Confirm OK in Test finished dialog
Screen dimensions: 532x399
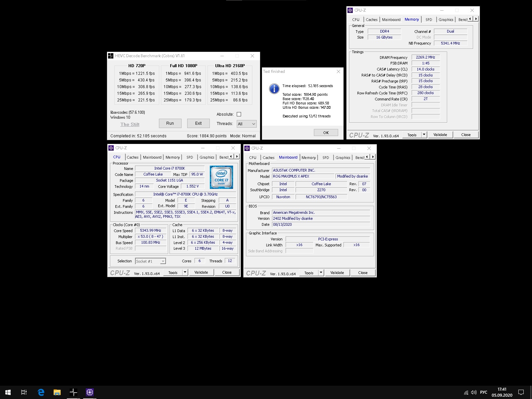[326, 133]
